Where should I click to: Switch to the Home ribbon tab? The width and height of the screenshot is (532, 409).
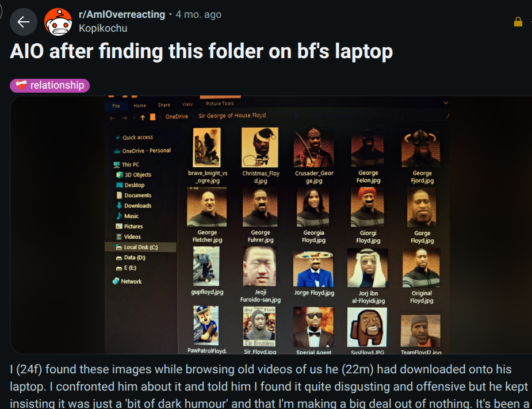(x=139, y=106)
